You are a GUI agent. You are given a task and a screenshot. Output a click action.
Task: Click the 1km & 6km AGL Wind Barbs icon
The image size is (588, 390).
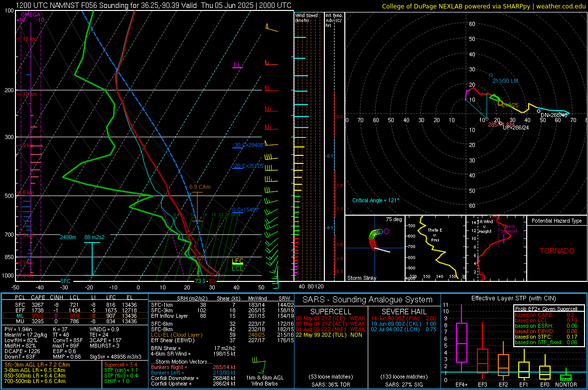259,365
